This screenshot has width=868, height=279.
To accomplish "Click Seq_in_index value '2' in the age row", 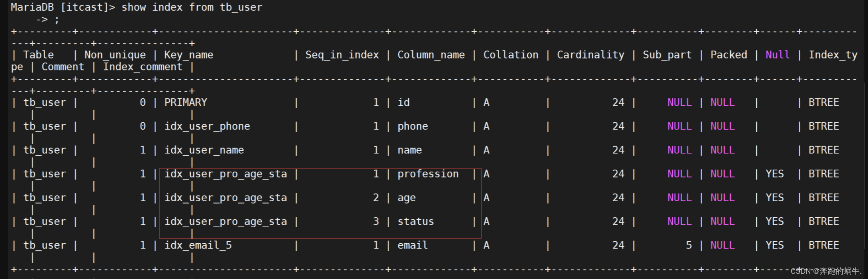I will 376,198.
